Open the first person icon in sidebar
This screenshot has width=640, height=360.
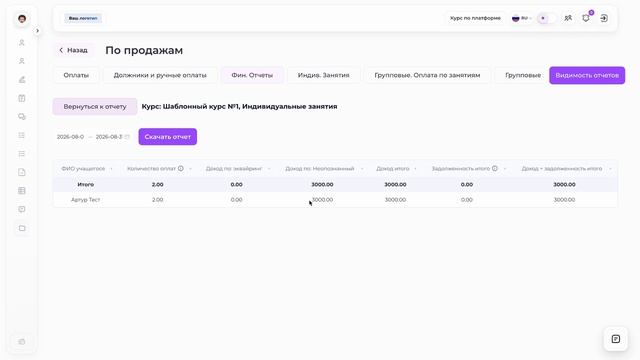[x=22, y=43]
